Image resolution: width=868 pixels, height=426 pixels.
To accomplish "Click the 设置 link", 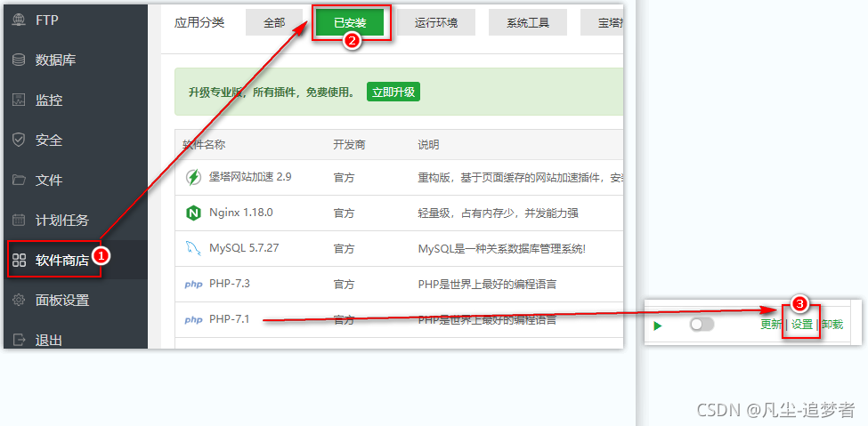I will click(x=801, y=325).
